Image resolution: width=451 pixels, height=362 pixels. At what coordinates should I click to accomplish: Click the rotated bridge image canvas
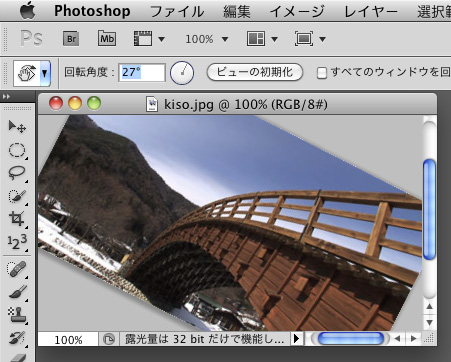[x=230, y=223]
